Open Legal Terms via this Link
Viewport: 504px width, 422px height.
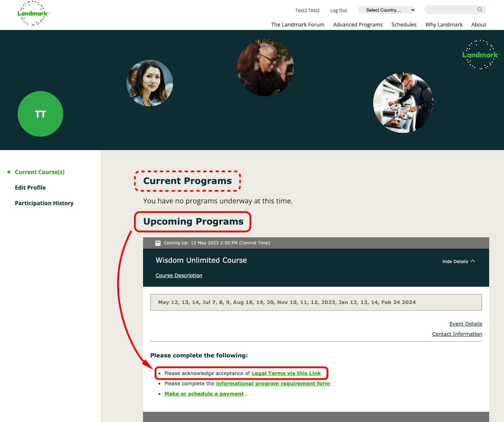[x=286, y=373]
